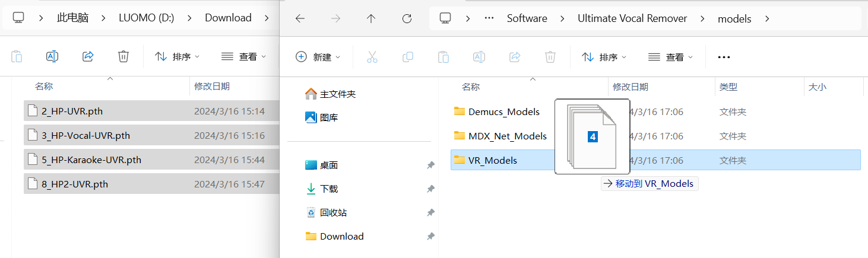Click the Paste icon in models window toolbar
Viewport: 868px width, 258px height.
pyautogui.click(x=443, y=57)
